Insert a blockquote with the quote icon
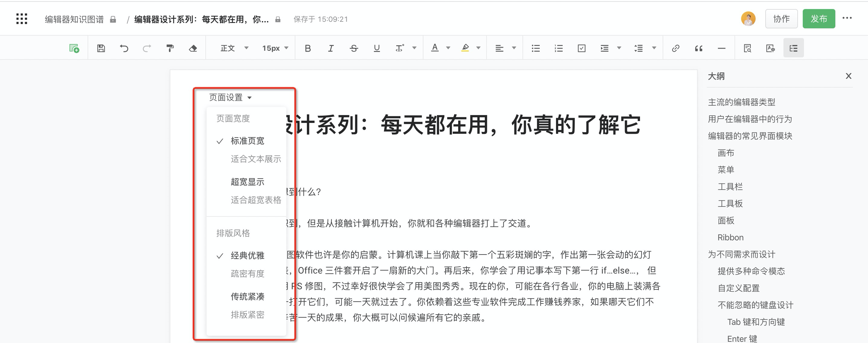This screenshot has width=868, height=343. tap(699, 48)
